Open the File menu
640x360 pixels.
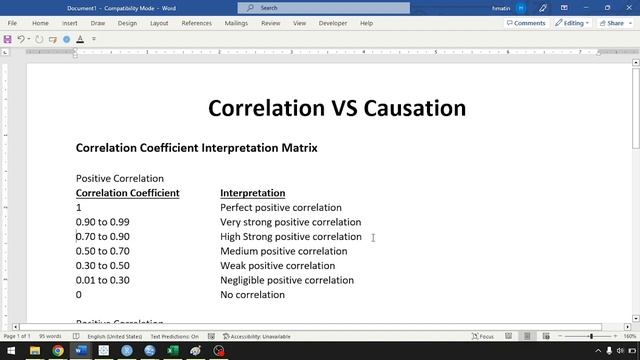tap(12, 23)
